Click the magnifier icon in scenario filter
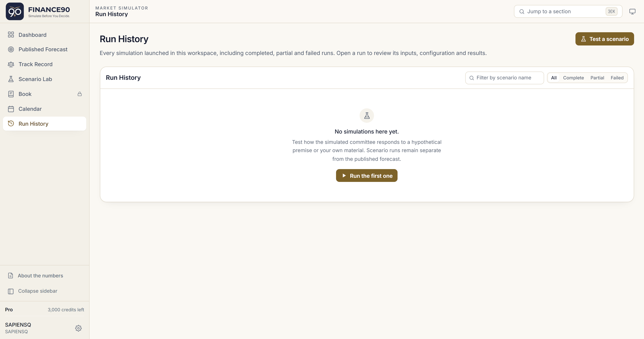The width and height of the screenshot is (644, 339). 471,78
